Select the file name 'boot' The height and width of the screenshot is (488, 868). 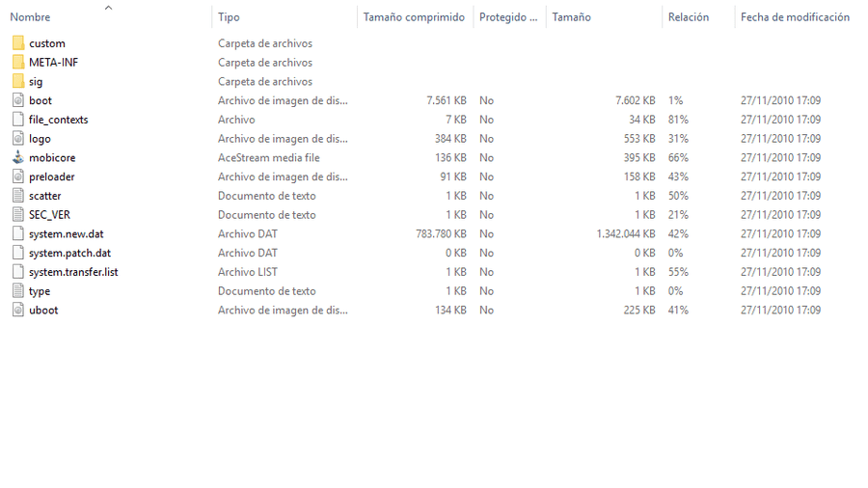click(x=41, y=100)
